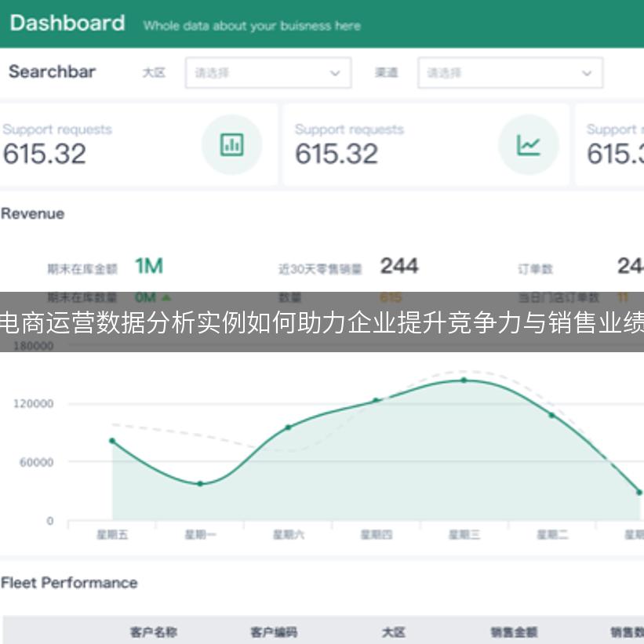Click the Fleet Performance section heading
The height and width of the screenshot is (644, 644).
coord(69,583)
